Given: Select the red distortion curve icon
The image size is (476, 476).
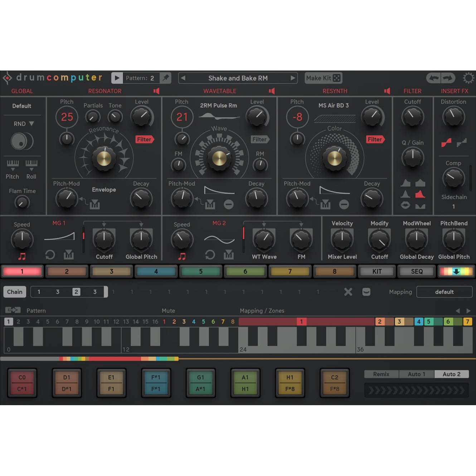Looking at the screenshot, I should (x=446, y=142).
